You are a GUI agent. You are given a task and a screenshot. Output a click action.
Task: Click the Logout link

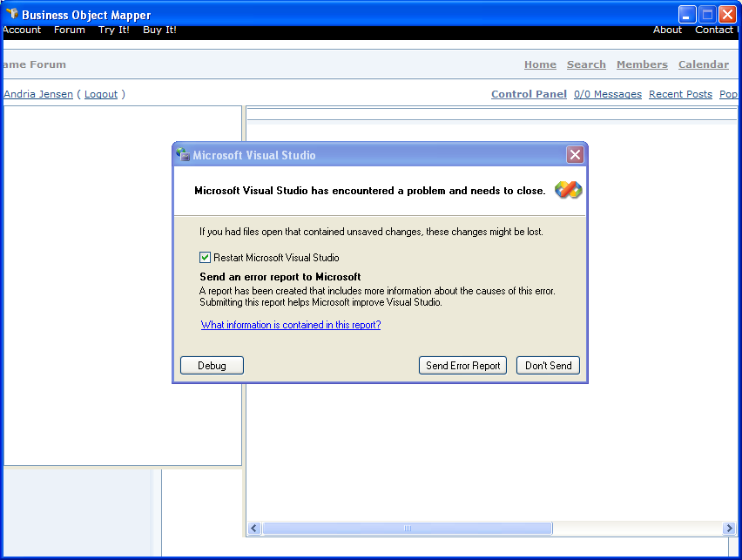(101, 94)
